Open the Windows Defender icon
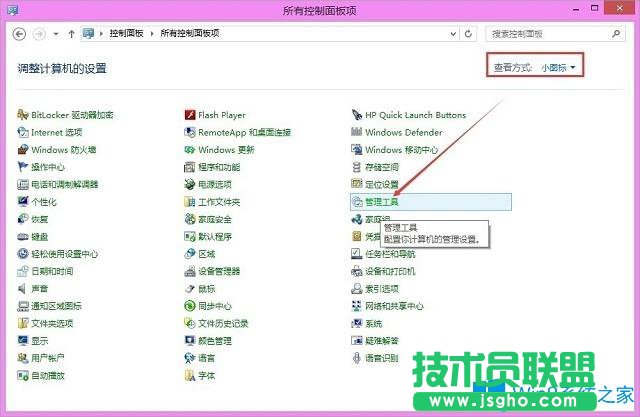The width and height of the screenshot is (640, 417). (357, 132)
